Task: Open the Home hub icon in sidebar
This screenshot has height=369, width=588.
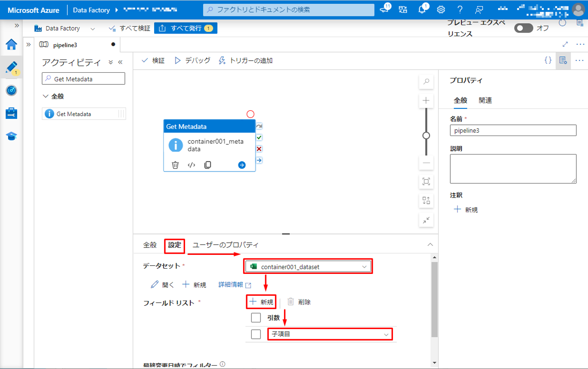Action: point(11,45)
